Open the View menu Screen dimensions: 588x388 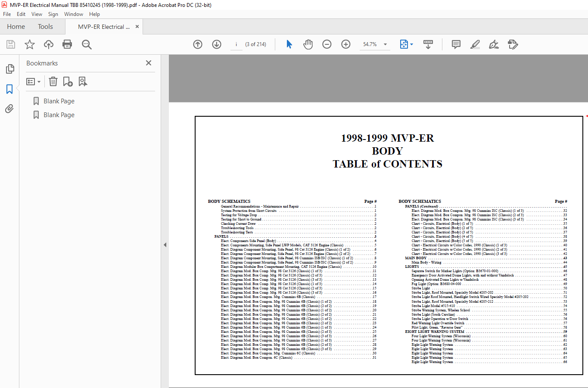pyautogui.click(x=37, y=14)
